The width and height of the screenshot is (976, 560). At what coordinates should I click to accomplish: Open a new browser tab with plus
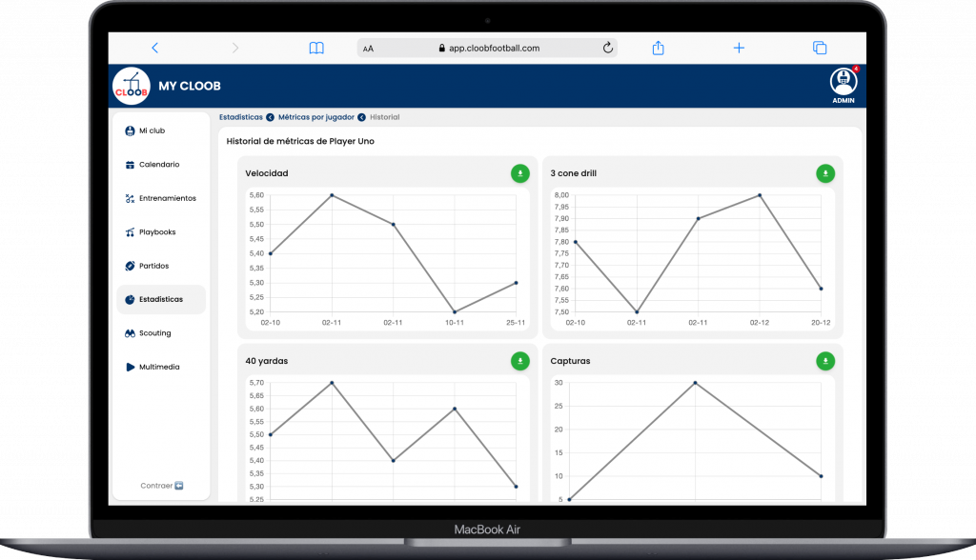739,48
